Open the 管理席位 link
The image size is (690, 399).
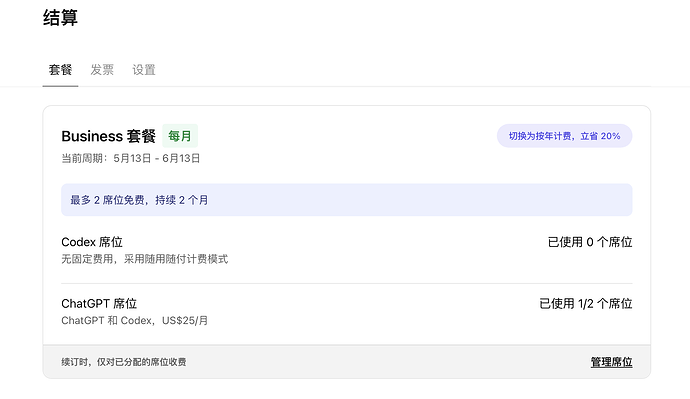pyautogui.click(x=611, y=362)
